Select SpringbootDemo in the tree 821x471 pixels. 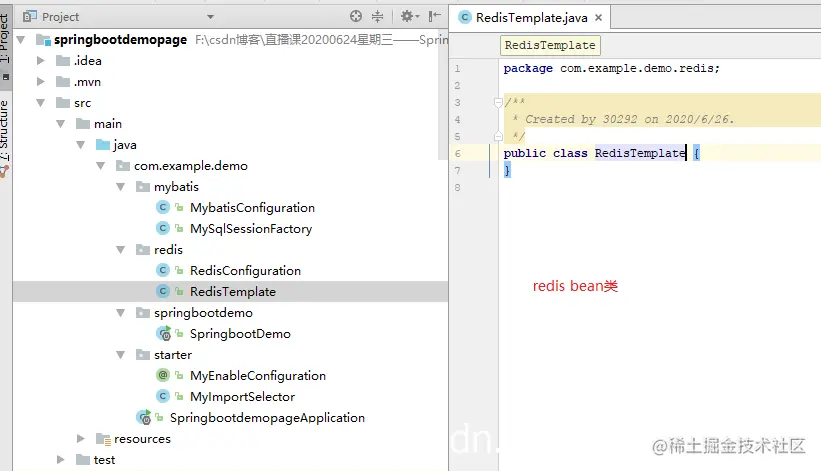coord(240,333)
